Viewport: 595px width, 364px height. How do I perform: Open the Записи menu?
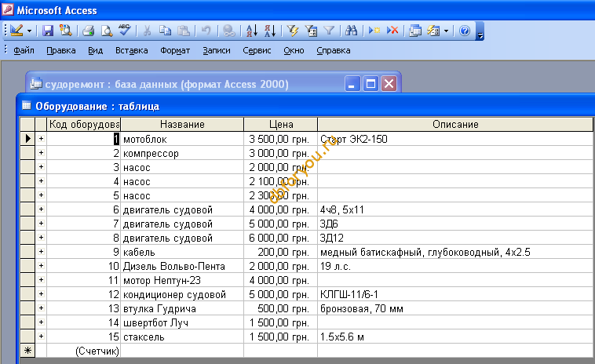[x=217, y=50]
